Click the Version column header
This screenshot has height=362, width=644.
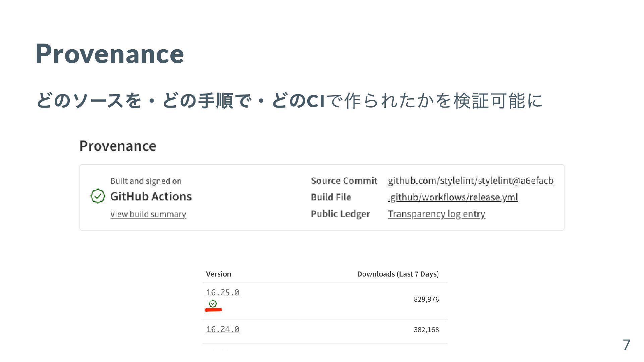pyautogui.click(x=218, y=274)
